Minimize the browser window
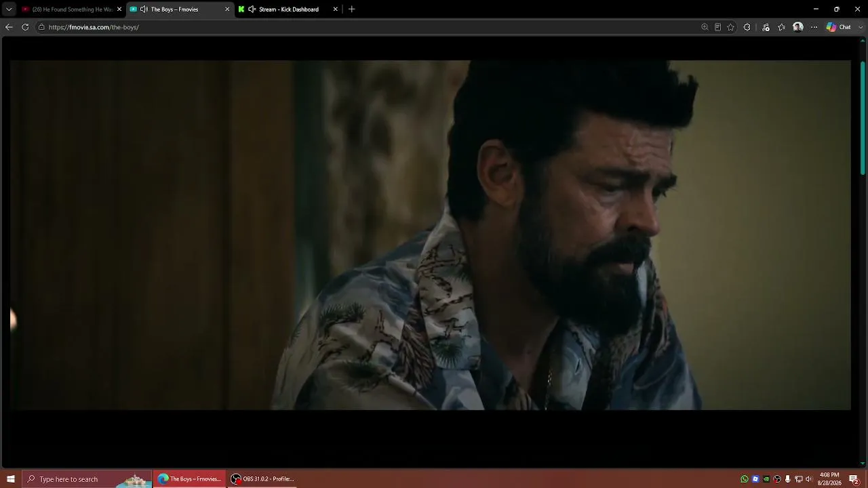Image resolution: width=868 pixels, height=488 pixels. click(816, 9)
